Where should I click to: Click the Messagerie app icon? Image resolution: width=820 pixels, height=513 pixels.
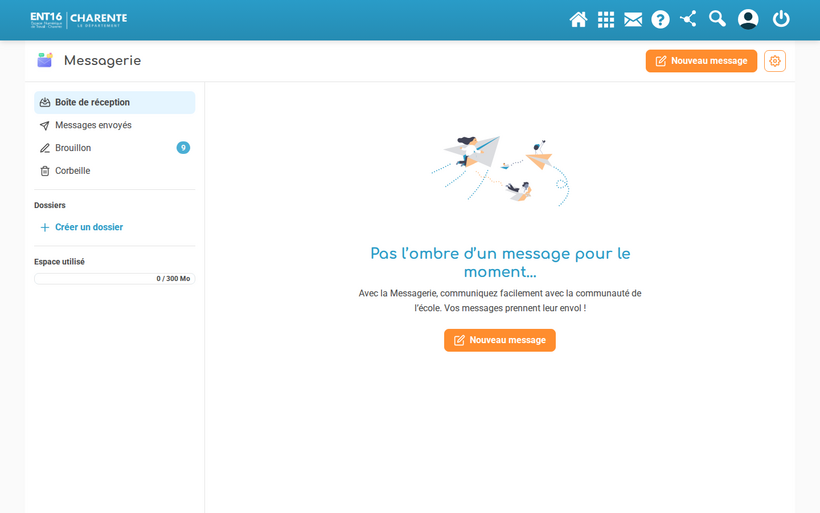[x=45, y=60]
